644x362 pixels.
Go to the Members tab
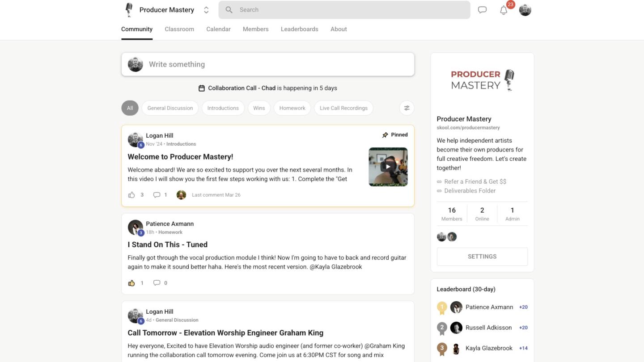tap(256, 29)
